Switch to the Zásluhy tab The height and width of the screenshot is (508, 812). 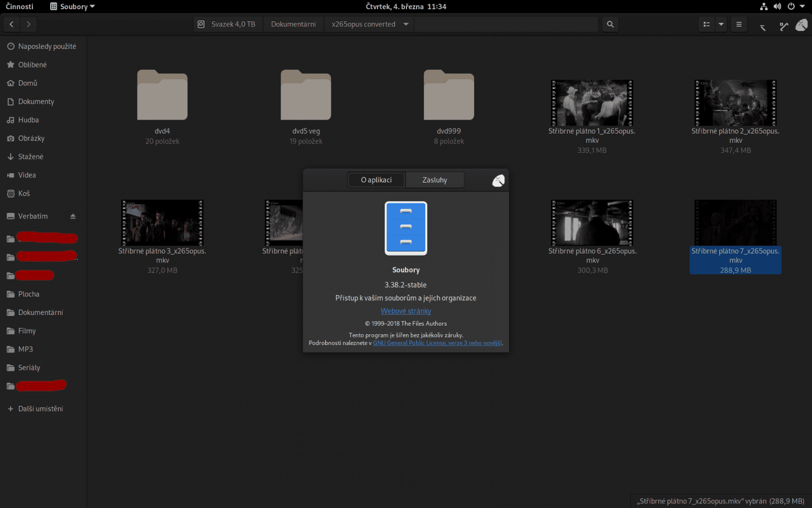434,180
